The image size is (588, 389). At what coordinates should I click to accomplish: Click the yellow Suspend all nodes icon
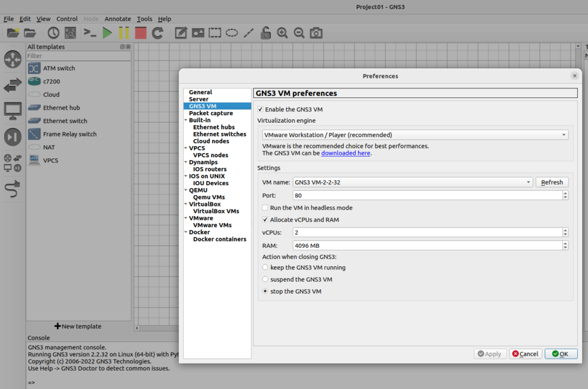(124, 33)
